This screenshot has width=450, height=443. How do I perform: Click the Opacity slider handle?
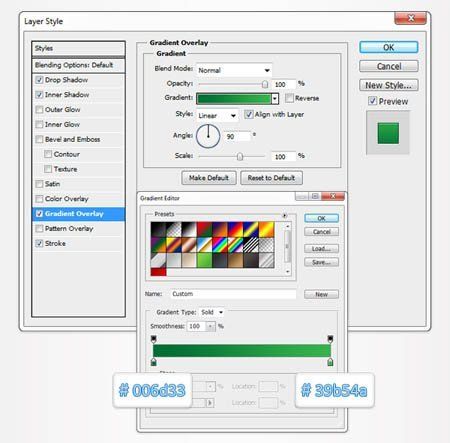click(265, 84)
